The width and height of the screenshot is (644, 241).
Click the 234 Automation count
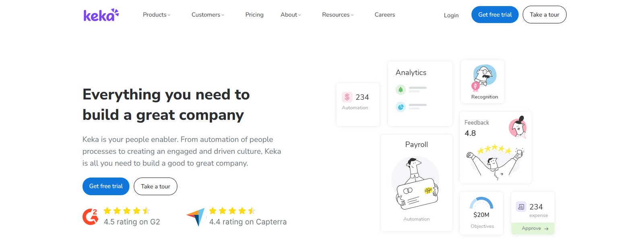(362, 97)
